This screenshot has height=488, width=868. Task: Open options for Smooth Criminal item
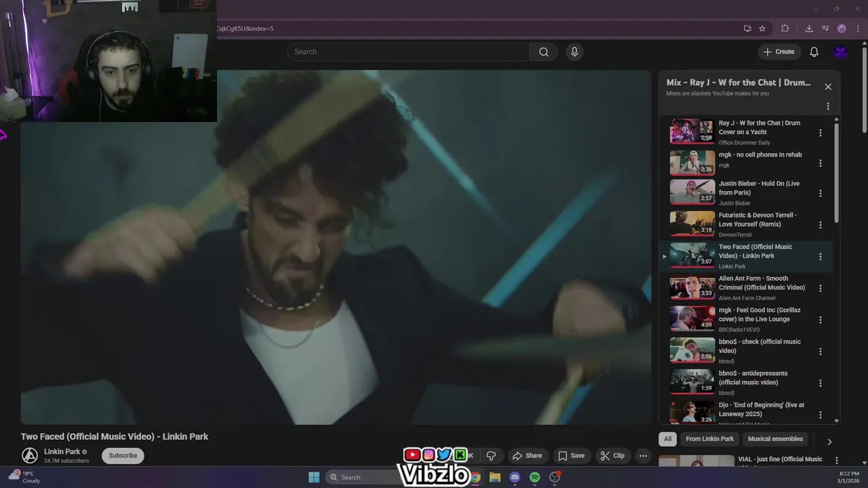[x=821, y=288]
